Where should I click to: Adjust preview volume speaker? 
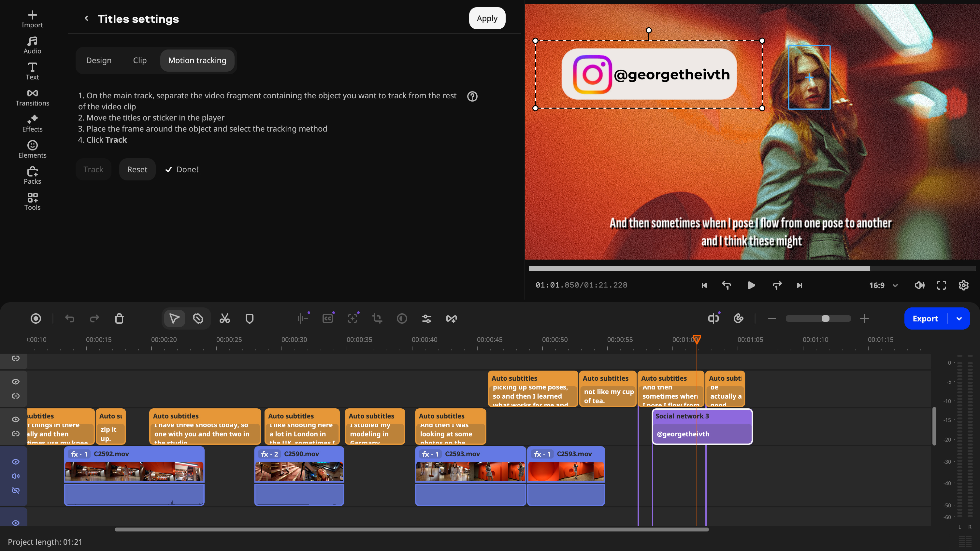point(919,285)
